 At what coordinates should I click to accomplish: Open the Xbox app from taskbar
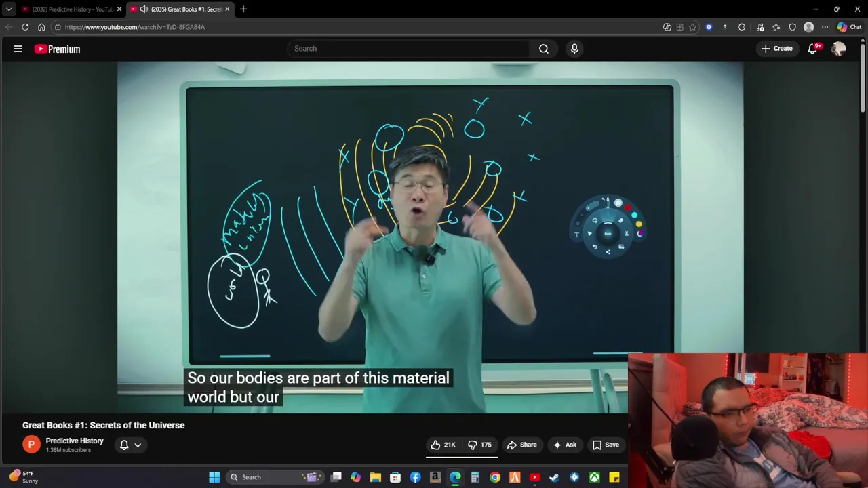[x=594, y=477]
